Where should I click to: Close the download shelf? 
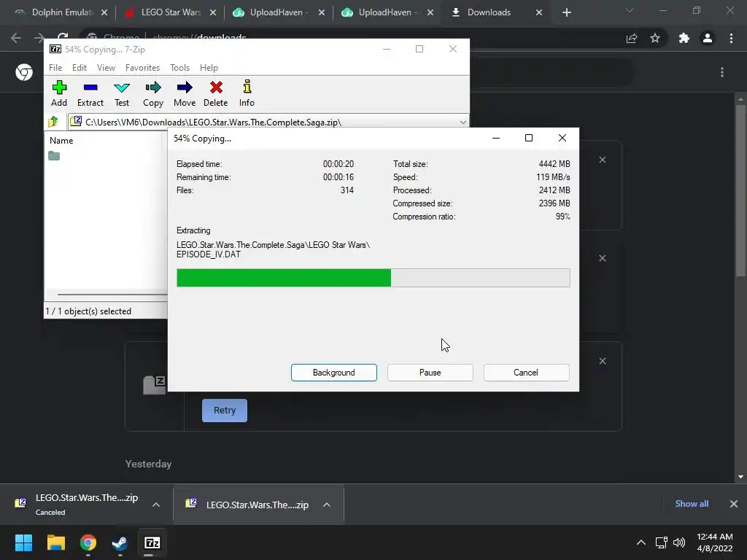coord(734,504)
